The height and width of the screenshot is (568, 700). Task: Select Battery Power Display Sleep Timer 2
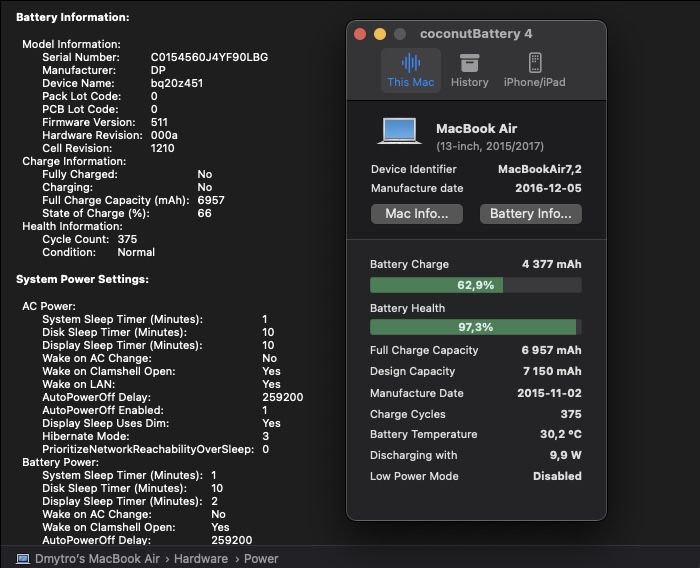(214, 501)
